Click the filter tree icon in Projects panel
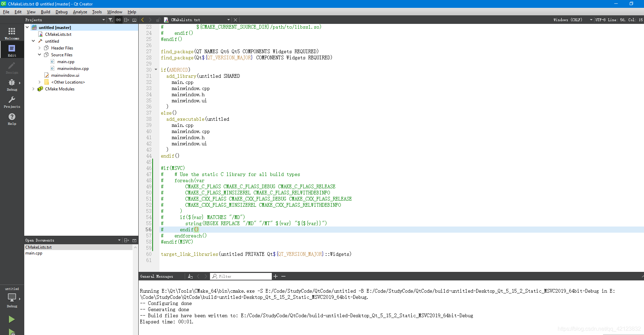Image resolution: width=644 pixels, height=335 pixels. click(x=111, y=20)
